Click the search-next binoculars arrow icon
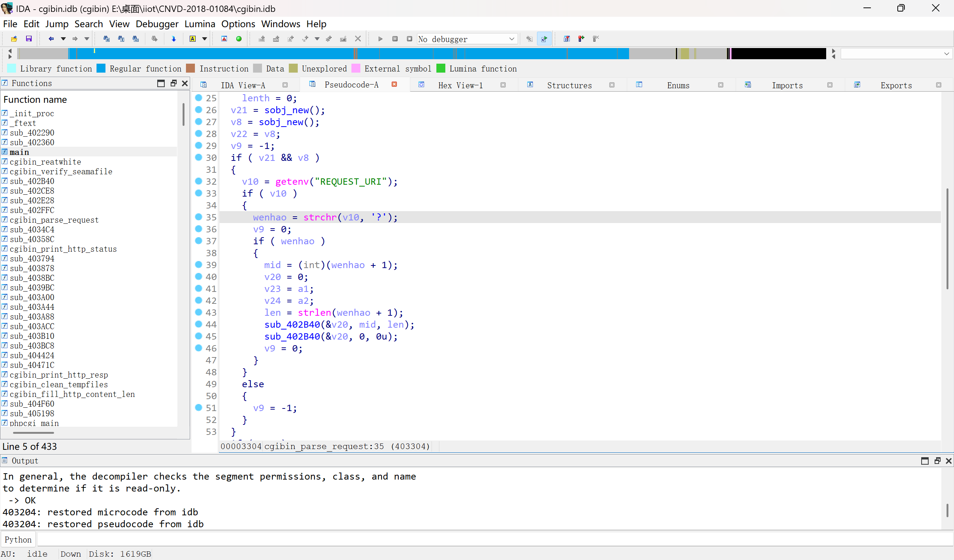Screen dimensions: 954x560 pos(154,39)
